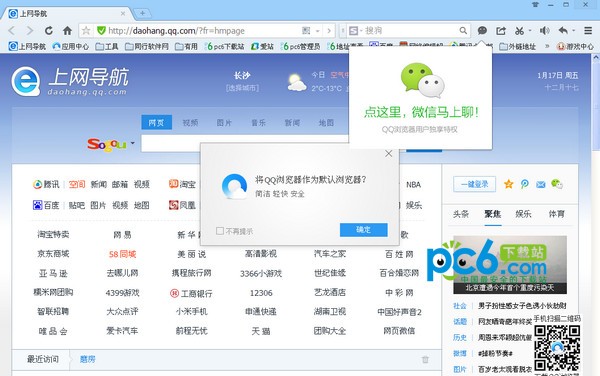Switch to the 体育 news tab

(x=556, y=214)
